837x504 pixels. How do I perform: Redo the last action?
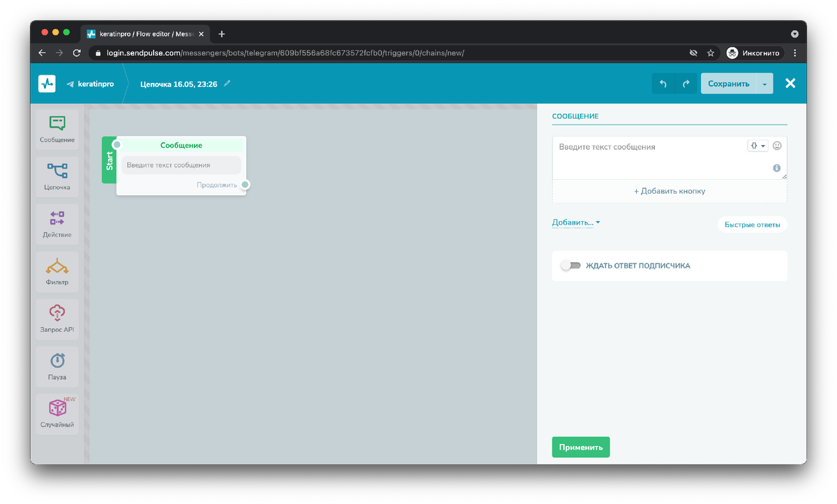pos(686,84)
